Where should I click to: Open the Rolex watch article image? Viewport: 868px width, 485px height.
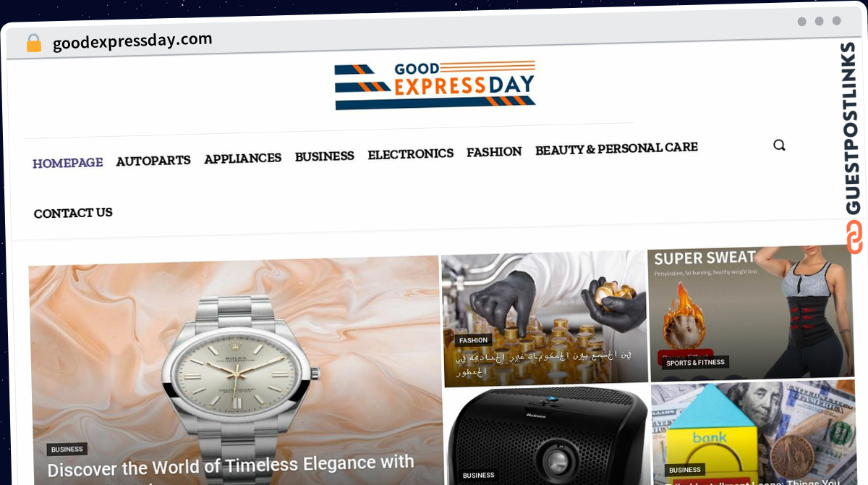[x=235, y=369]
